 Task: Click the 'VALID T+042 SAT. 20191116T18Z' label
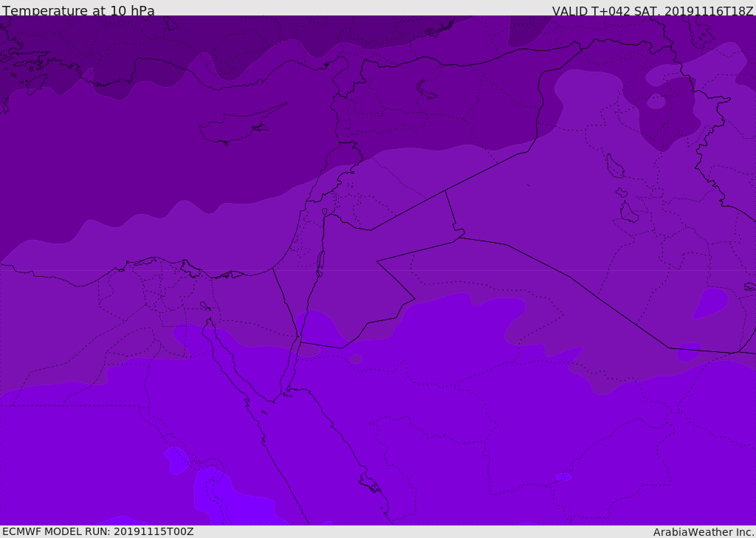coord(653,11)
